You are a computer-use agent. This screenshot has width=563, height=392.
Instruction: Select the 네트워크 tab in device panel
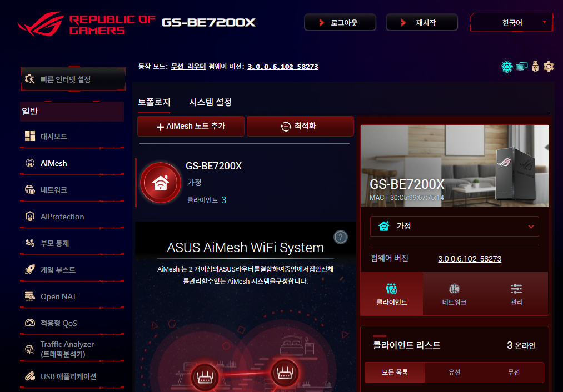tap(454, 294)
